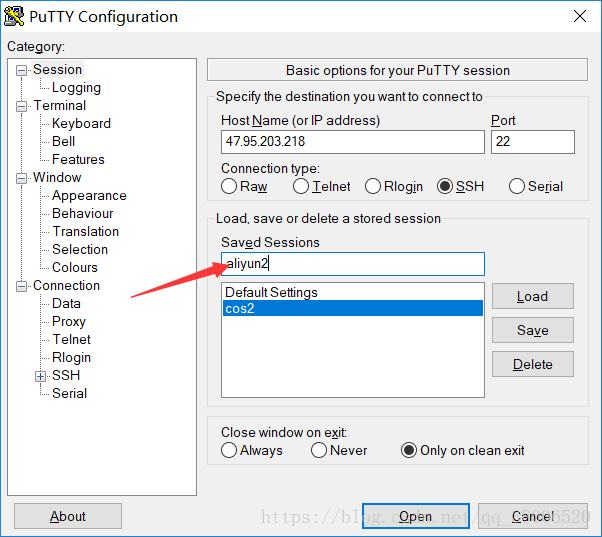The image size is (602, 537).
Task: Set close window on exit to Always
Action: (229, 450)
